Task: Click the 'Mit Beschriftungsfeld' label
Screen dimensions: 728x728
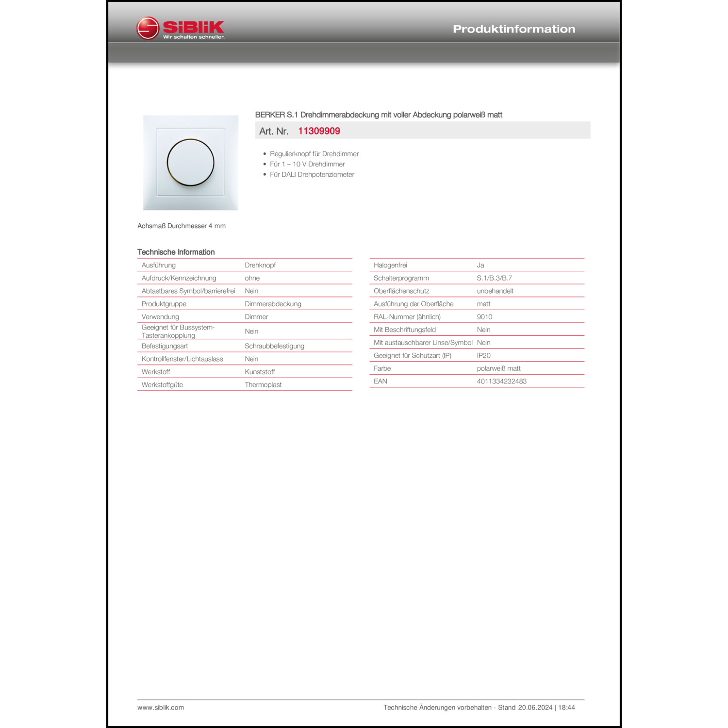Action: (405, 330)
